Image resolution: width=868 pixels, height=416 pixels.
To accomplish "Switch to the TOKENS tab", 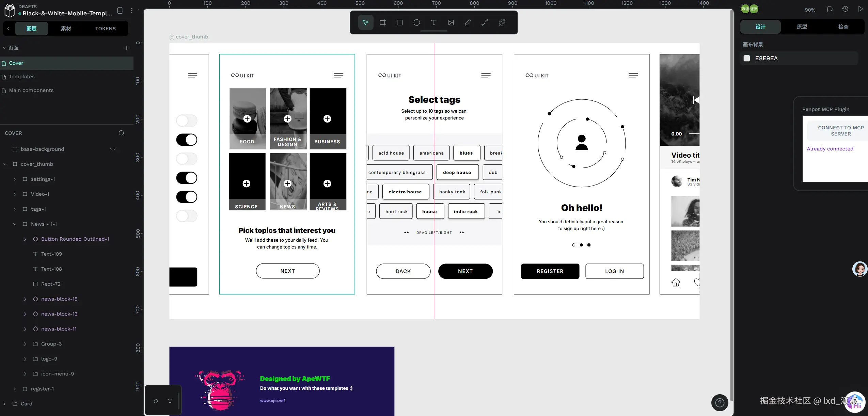I will (105, 29).
